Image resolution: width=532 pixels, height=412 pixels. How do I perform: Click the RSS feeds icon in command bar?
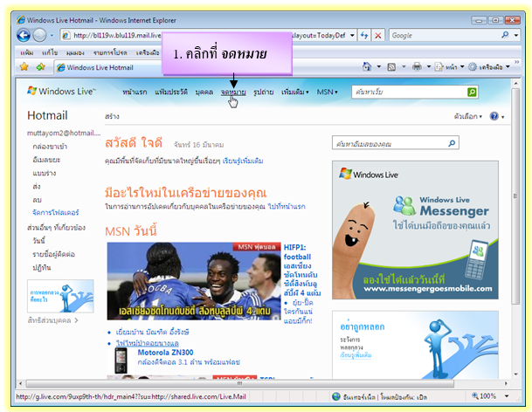point(391,67)
